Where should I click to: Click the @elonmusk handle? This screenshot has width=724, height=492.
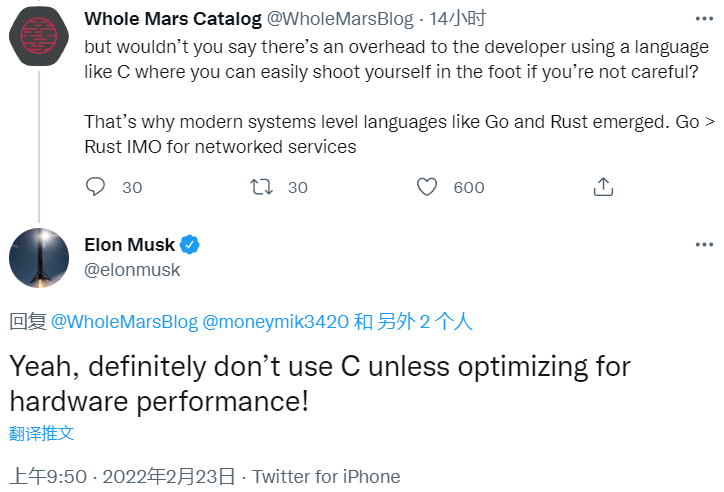coord(133,269)
